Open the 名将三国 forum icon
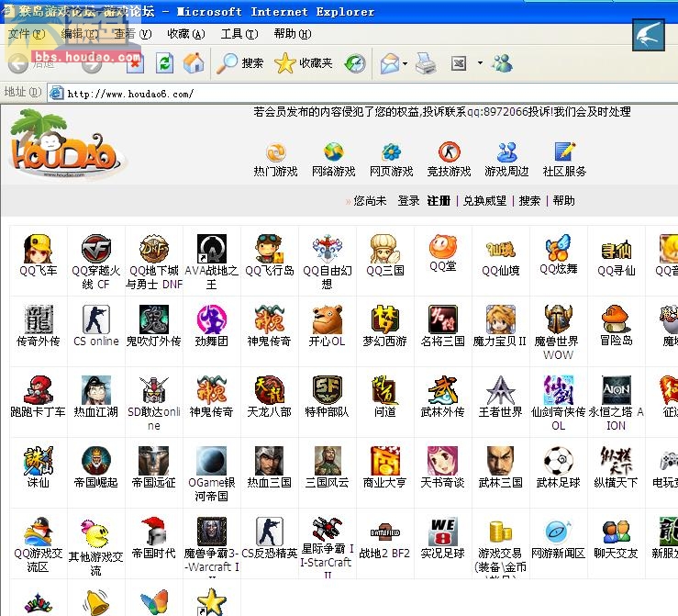 [443, 319]
